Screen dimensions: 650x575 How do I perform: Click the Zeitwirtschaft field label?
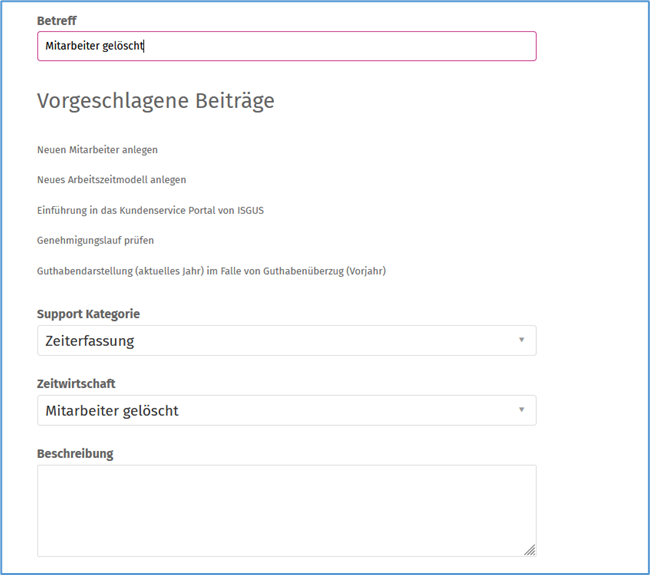76,383
